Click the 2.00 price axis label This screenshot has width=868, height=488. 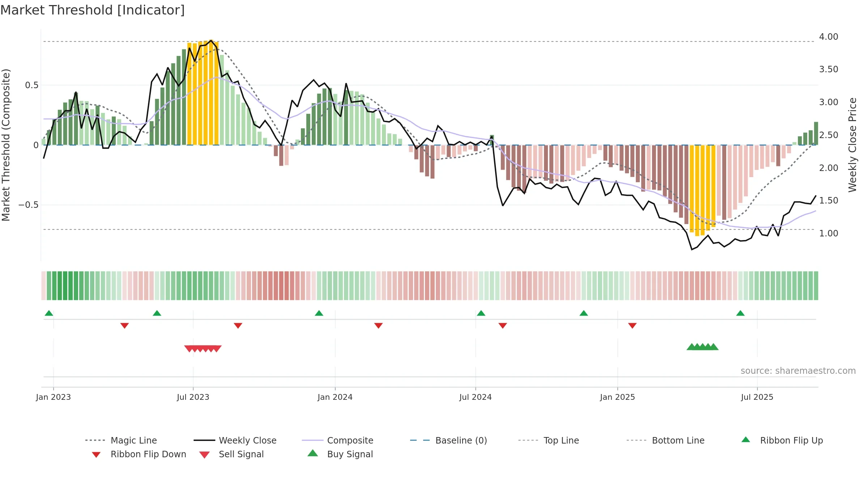[829, 168]
